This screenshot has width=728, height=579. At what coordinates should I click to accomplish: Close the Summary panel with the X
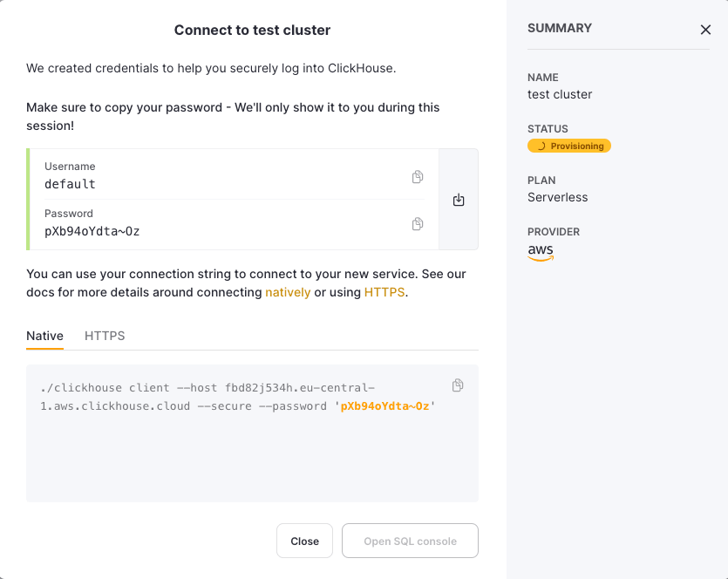click(705, 30)
